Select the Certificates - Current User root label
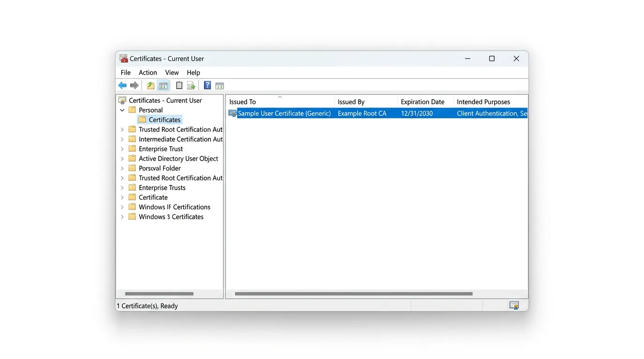Viewport: 644px width, 359px height. pos(165,101)
